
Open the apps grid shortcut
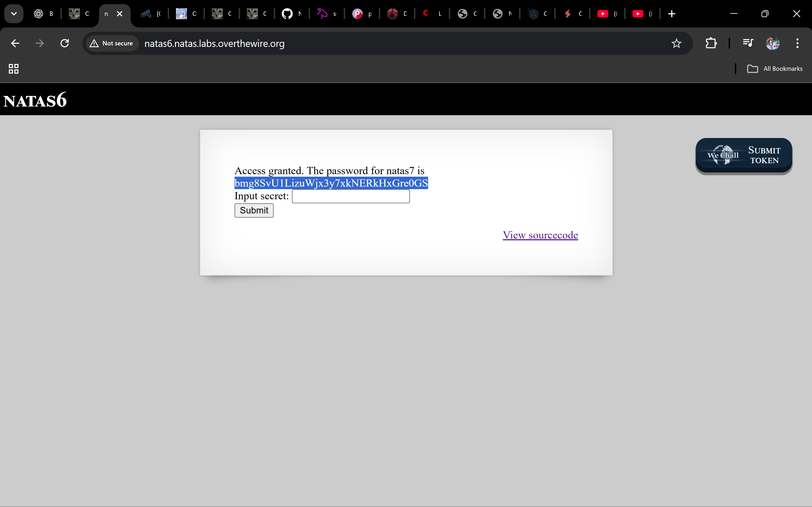pyautogui.click(x=13, y=69)
